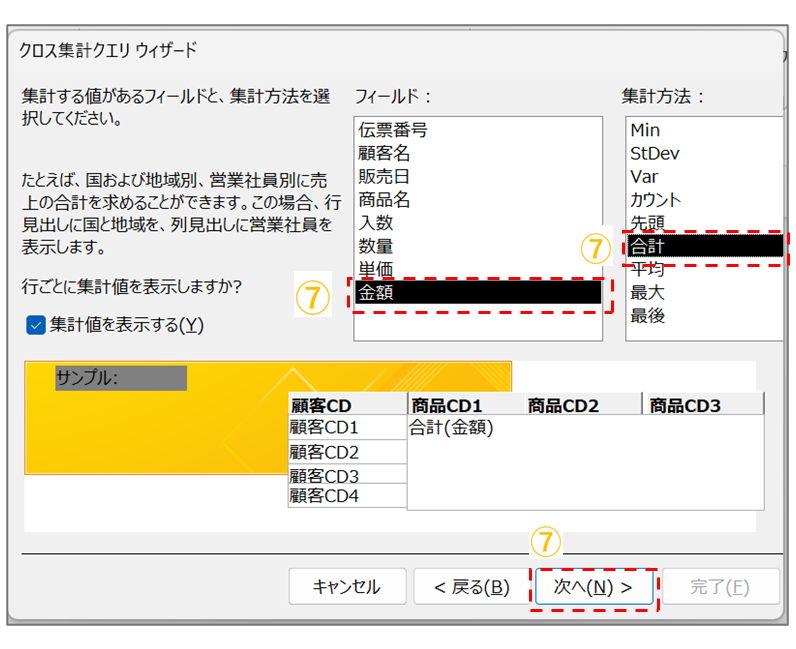
Task: Go back with the 戻る button
Action: [472, 587]
